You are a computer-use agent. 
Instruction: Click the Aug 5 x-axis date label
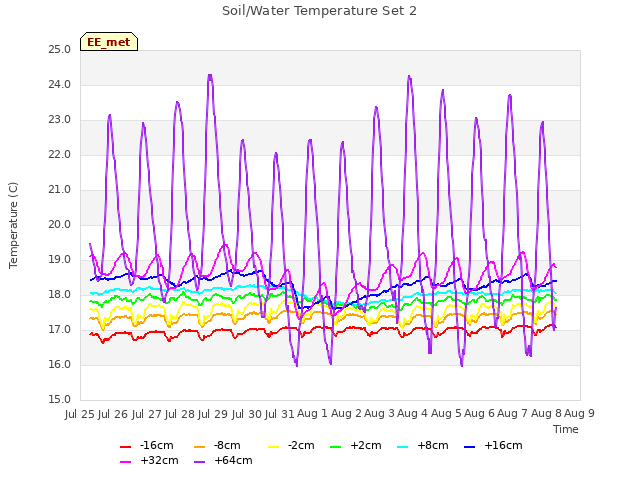pos(446,413)
